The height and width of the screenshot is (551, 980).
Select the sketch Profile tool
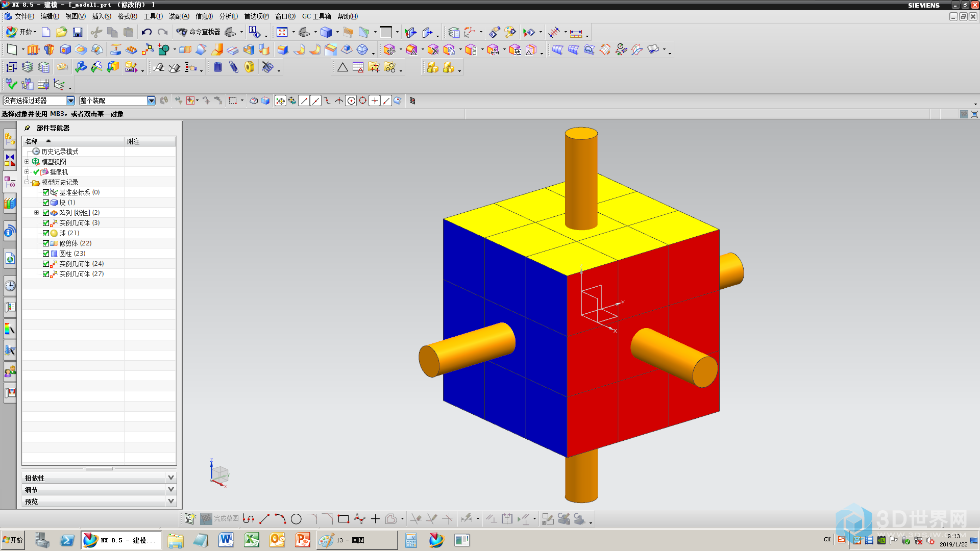(249, 519)
